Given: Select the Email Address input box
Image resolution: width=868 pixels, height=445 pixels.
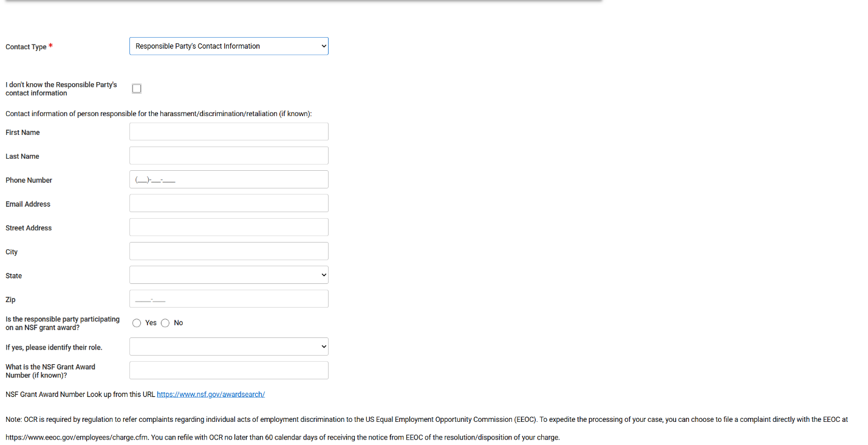Looking at the screenshot, I should point(228,203).
